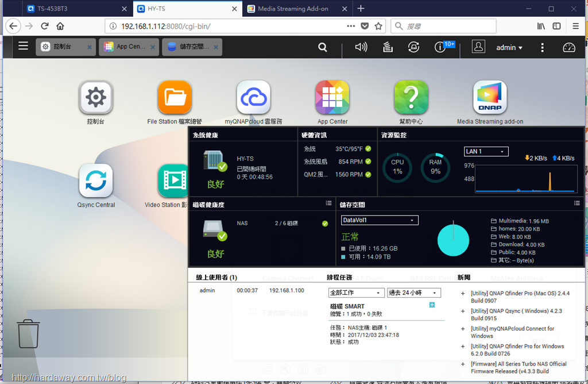This screenshot has width=588, height=384.
Task: Open myQNAPcloud desktop icon
Action: click(x=253, y=97)
